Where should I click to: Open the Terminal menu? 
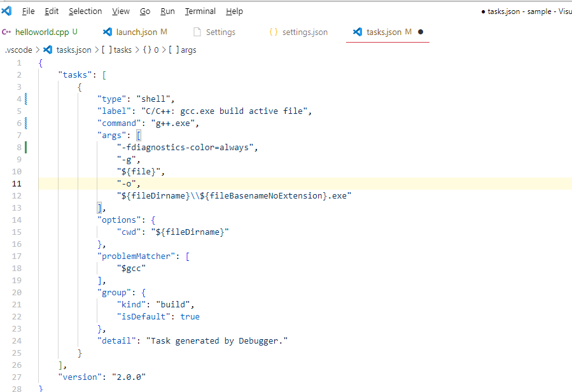coord(200,11)
